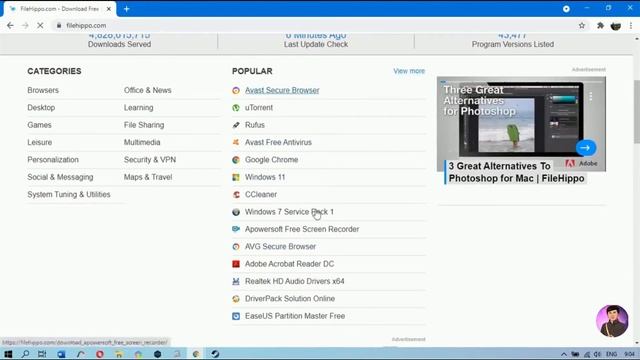Open the Maps & Travel category
The width and height of the screenshot is (640, 360).
click(x=148, y=177)
